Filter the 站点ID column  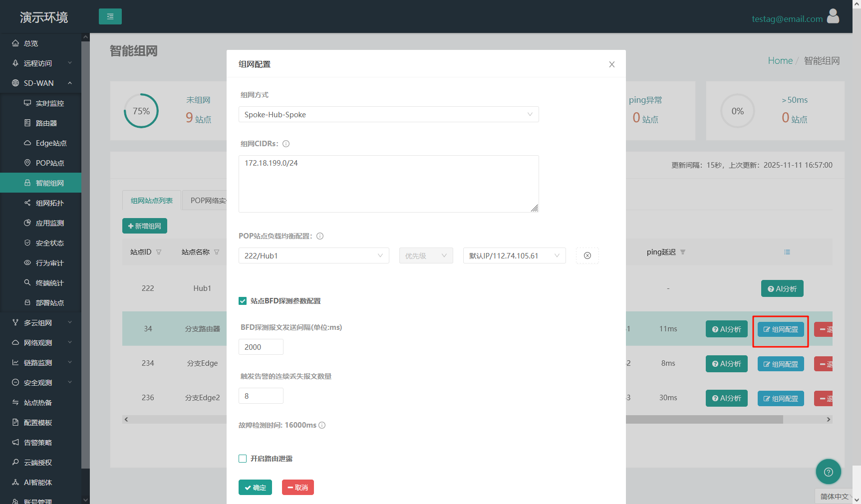tap(159, 252)
